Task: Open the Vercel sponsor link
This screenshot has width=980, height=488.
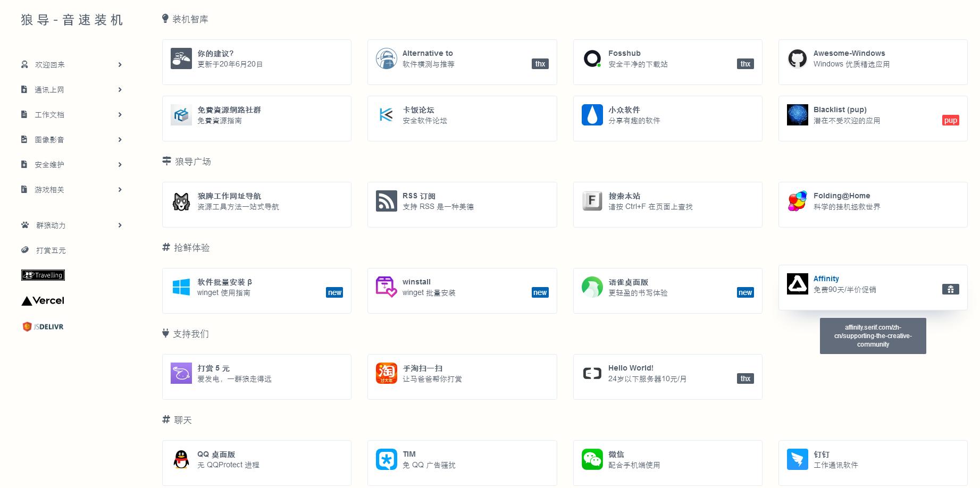Action: click(x=43, y=301)
